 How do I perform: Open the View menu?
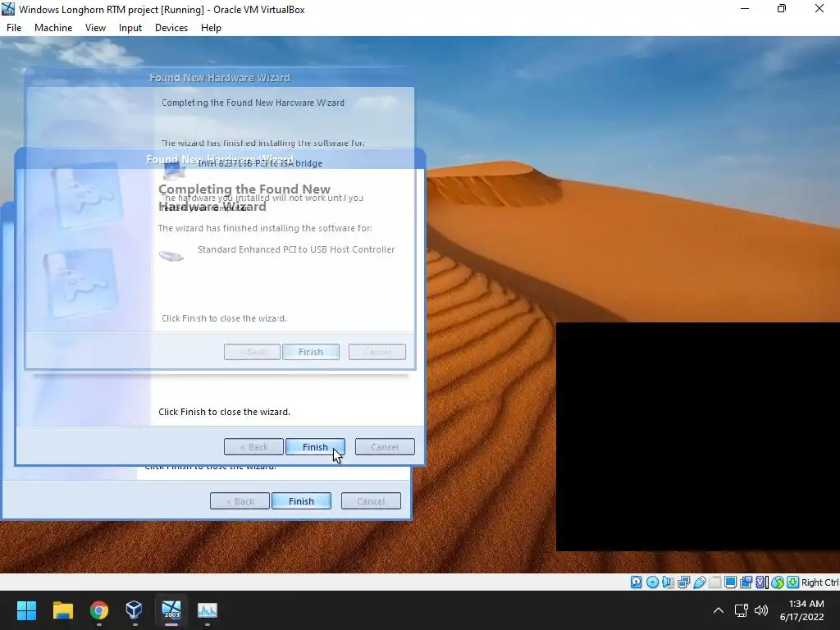[x=95, y=28]
